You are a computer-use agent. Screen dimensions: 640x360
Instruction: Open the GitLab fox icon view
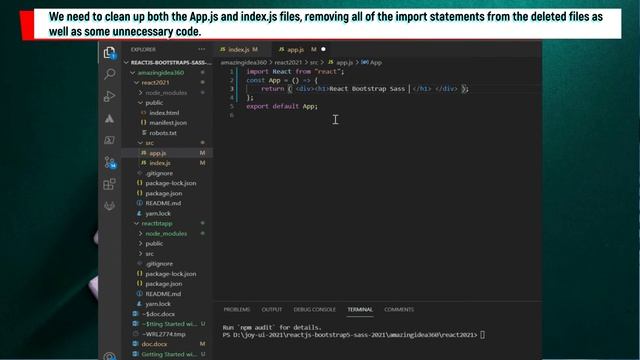109,206
